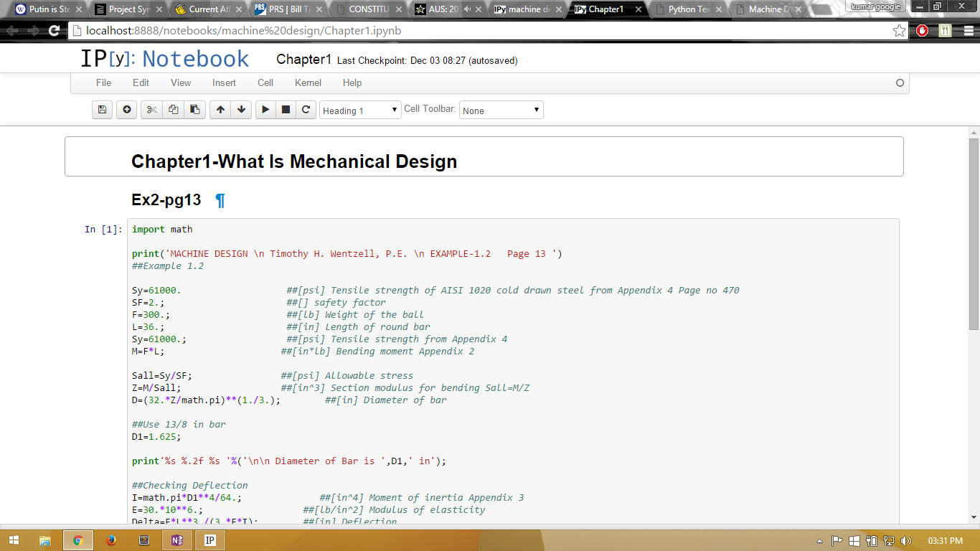Expand the Cell Toolbar None dropdown
Viewport: 980px width, 551px height.
(501, 110)
